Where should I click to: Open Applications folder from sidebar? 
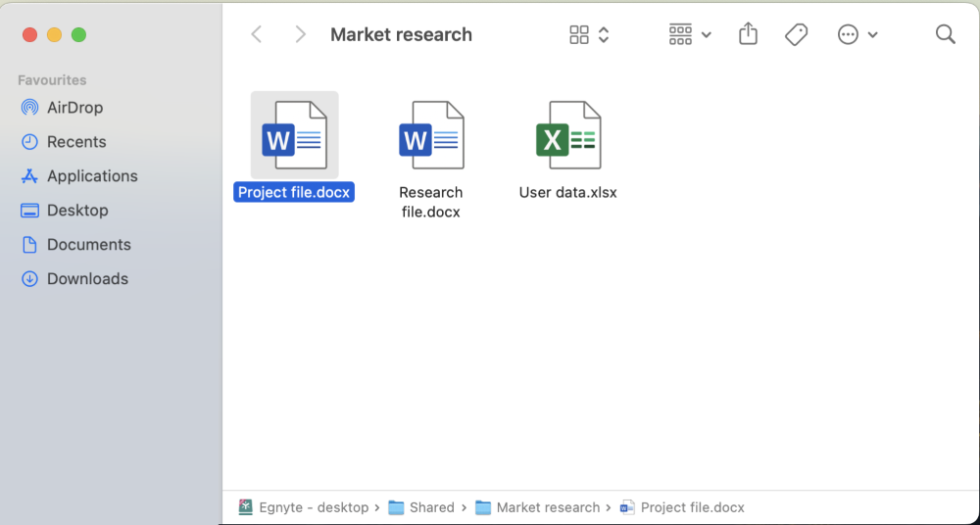92,176
